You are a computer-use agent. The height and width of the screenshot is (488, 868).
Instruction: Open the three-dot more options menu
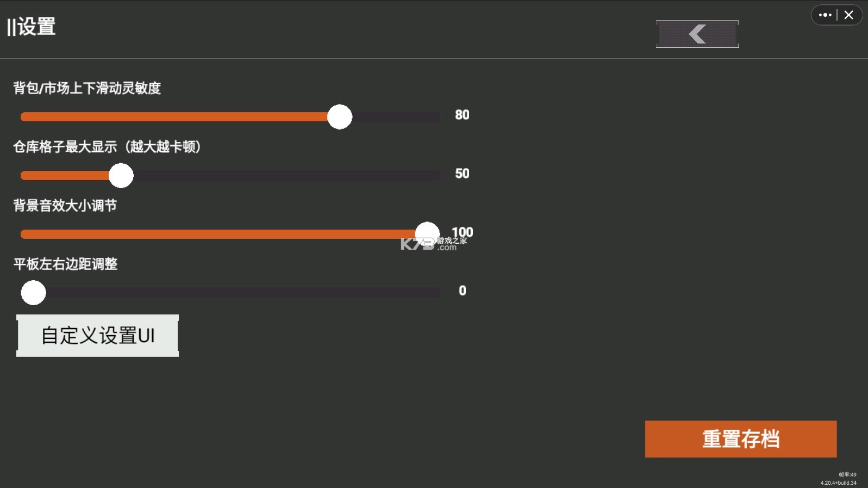825,15
